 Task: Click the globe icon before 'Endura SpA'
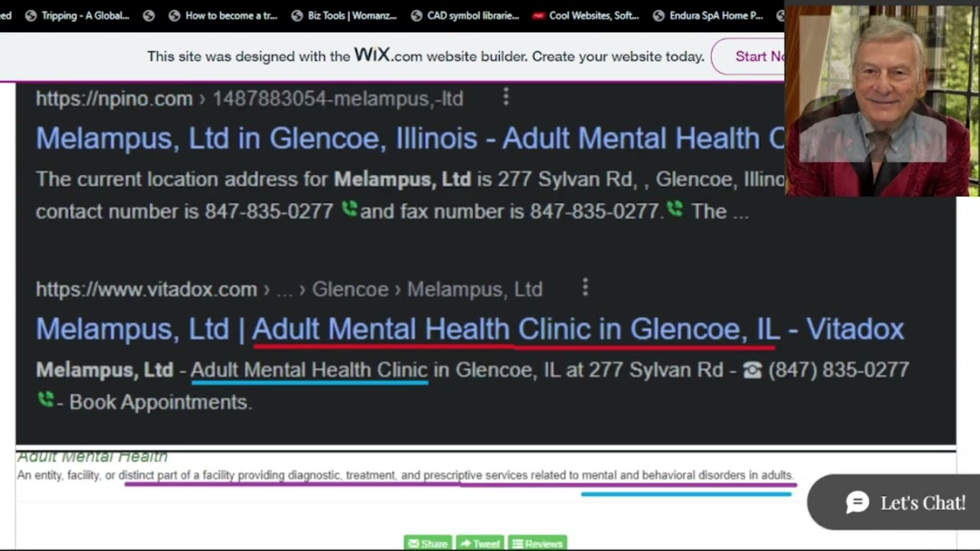point(658,15)
